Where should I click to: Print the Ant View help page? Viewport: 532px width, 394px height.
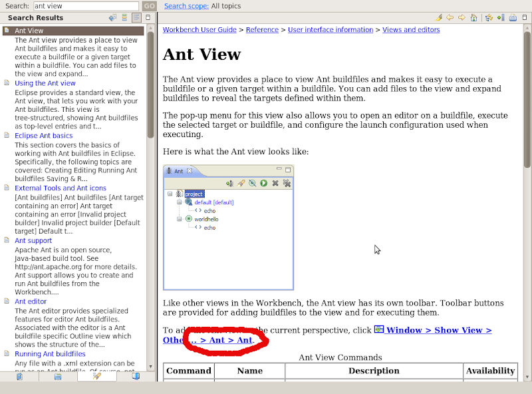click(x=513, y=18)
